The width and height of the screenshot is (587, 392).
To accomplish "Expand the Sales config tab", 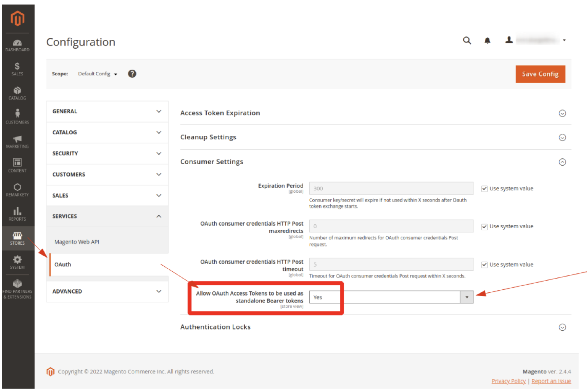I will point(107,196).
